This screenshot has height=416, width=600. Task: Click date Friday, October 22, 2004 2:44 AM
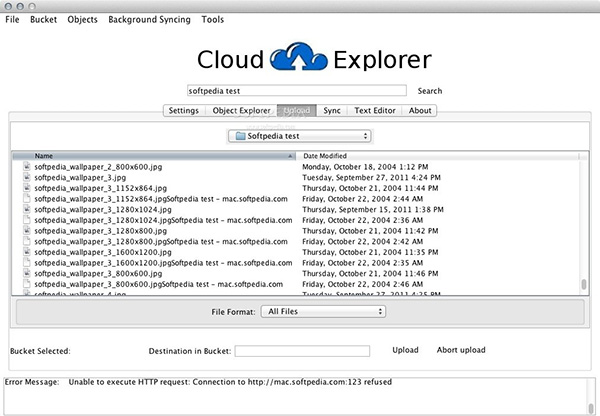tap(362, 199)
